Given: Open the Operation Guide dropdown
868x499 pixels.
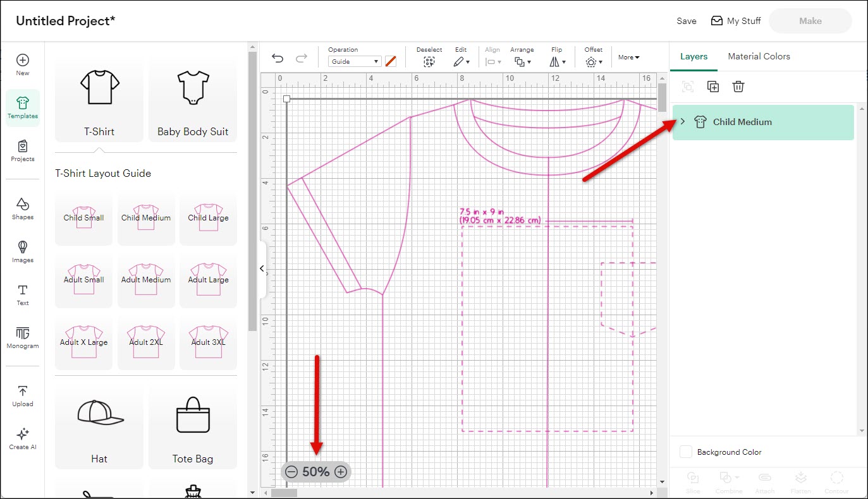Looking at the screenshot, I should click(x=355, y=62).
